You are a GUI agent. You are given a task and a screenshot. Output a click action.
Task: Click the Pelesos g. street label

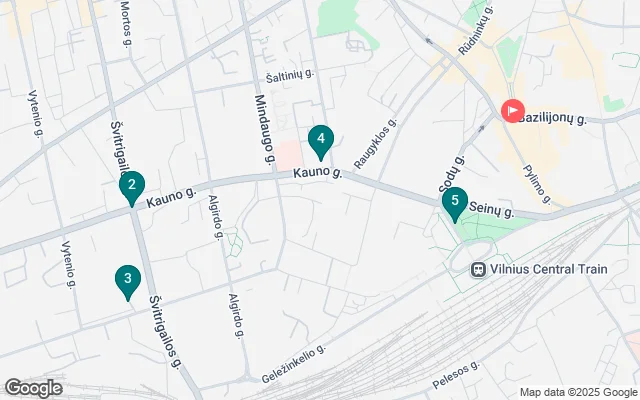[x=456, y=375]
